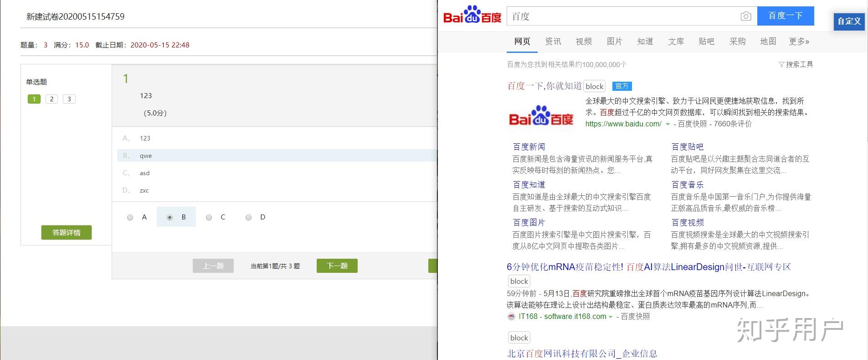Image resolution: width=868 pixels, height=360 pixels.
Task: Click the 下一题 button
Action: click(337, 266)
